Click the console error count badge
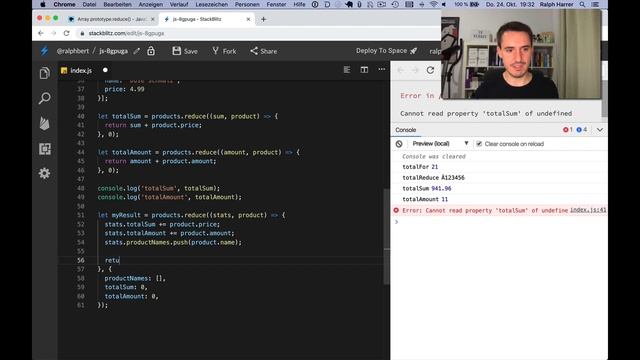The height and width of the screenshot is (360, 640). click(567, 130)
